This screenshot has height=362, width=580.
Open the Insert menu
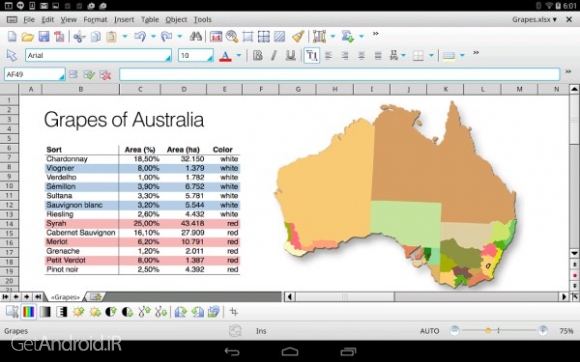124,20
